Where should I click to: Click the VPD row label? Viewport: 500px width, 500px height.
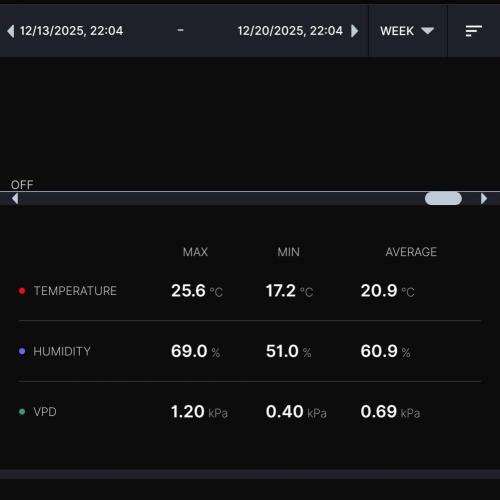[45, 412]
